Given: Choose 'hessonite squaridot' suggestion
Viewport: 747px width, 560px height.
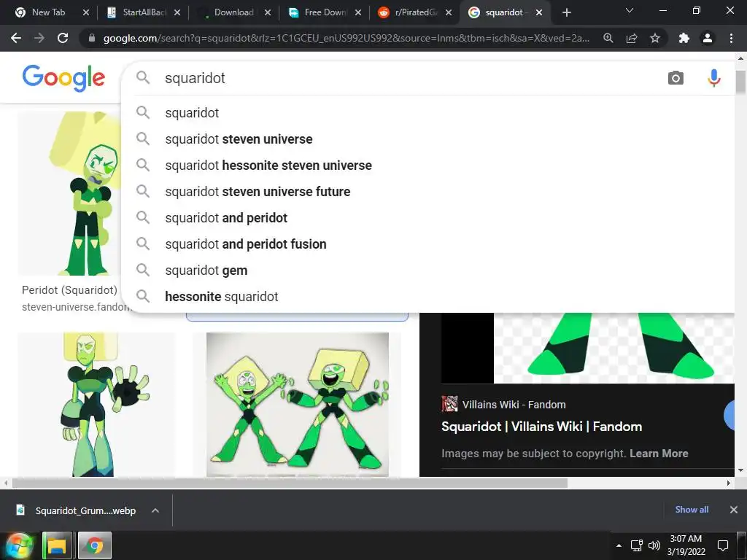Looking at the screenshot, I should pyautogui.click(x=427, y=296).
